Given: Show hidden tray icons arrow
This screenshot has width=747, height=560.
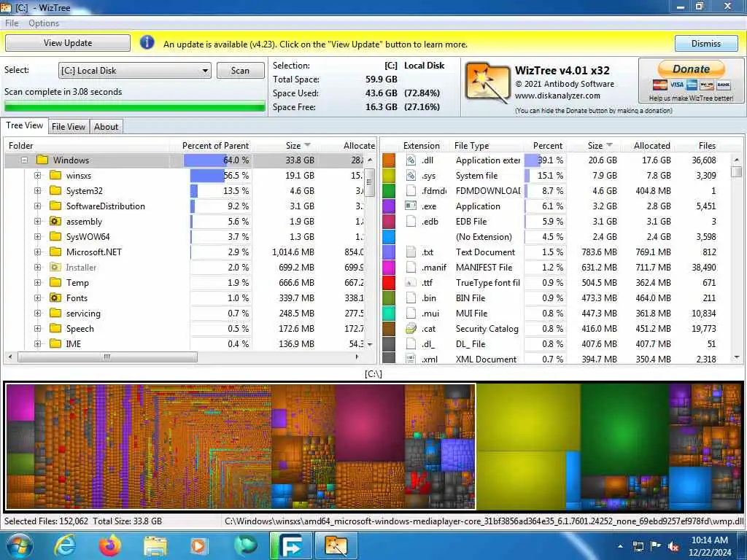Looking at the screenshot, I should [620, 546].
